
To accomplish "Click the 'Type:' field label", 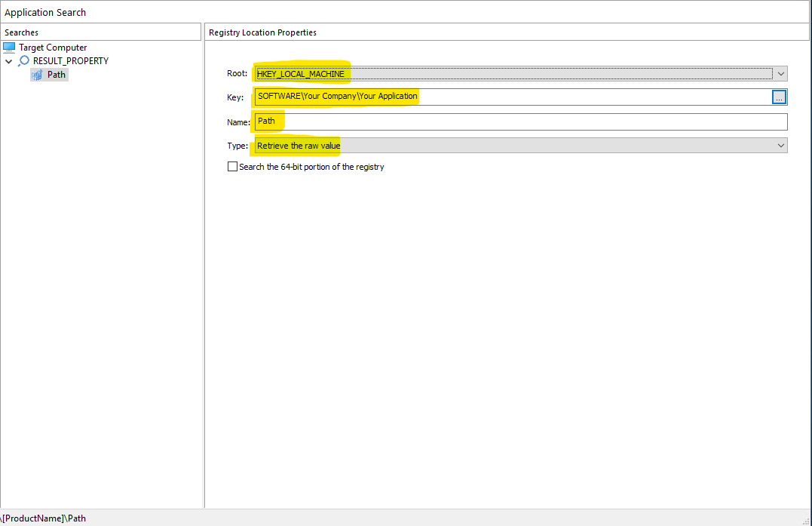I will click(237, 146).
